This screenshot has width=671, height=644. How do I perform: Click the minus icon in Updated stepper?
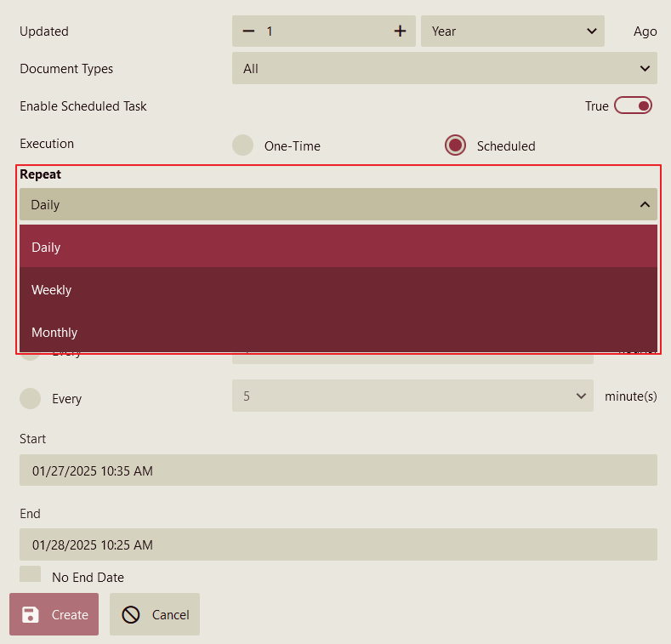[248, 31]
